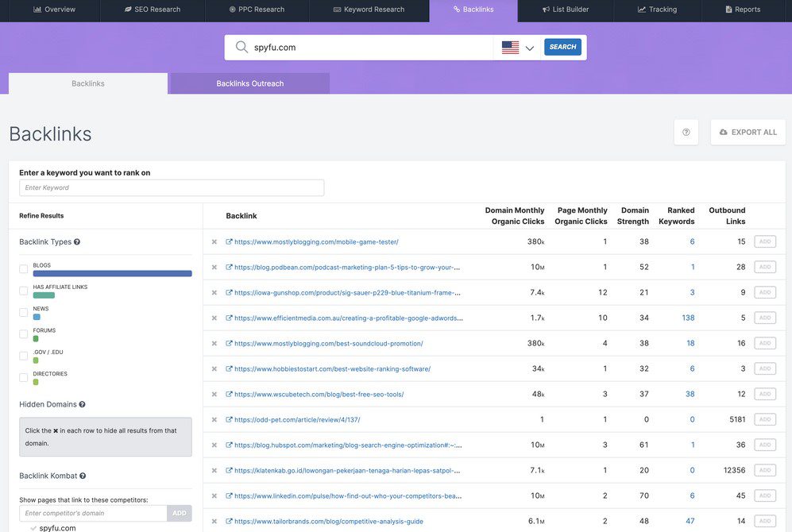Viewport: 792px width, 532px height.
Task: Click ranked keywords 138 for efficientmedia
Action: coord(688,318)
